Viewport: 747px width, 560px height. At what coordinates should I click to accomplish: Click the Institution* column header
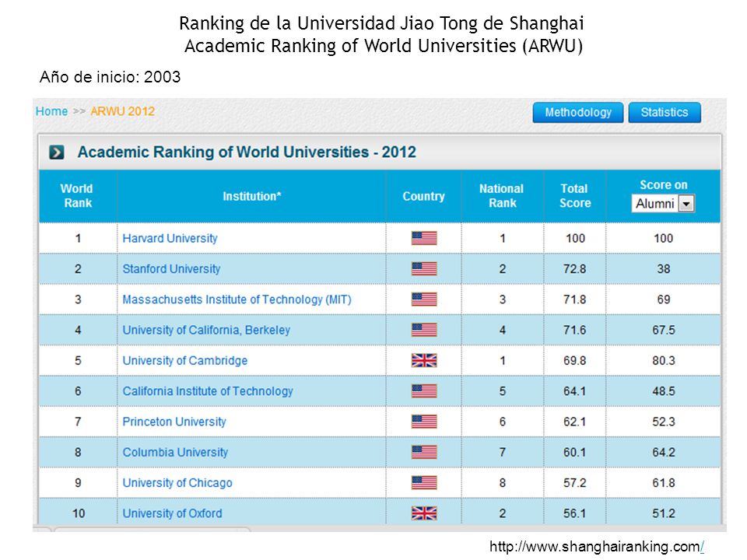[252, 196]
